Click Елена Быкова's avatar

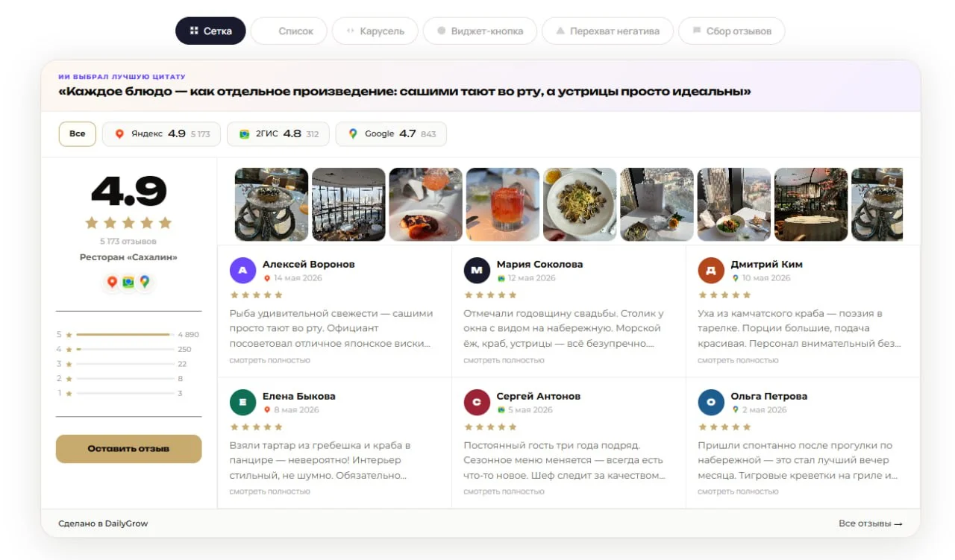pos(242,402)
